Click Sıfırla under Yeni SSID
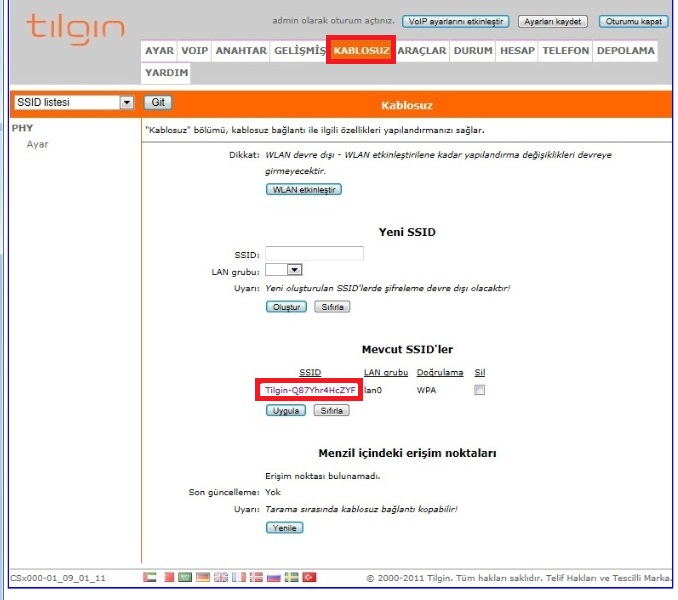 332,307
